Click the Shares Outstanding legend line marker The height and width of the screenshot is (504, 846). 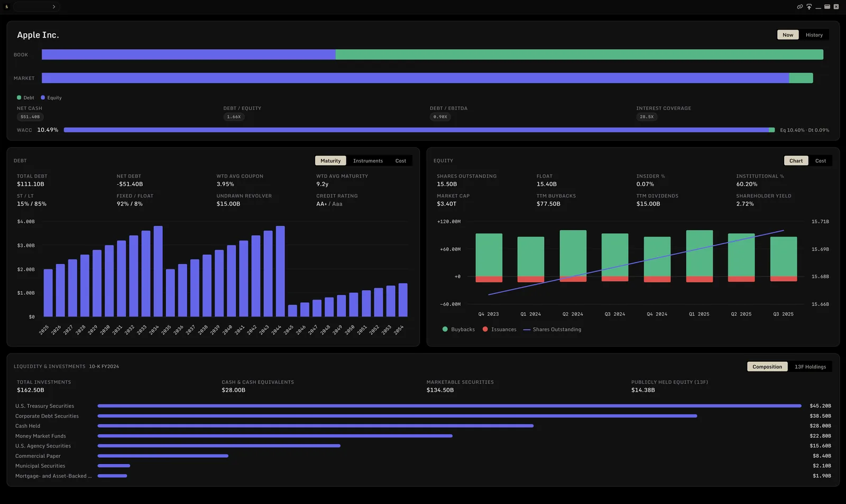[x=527, y=330]
